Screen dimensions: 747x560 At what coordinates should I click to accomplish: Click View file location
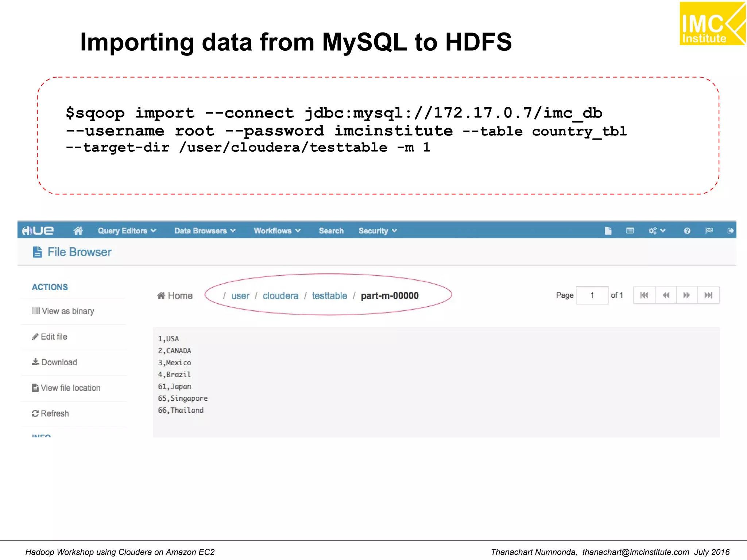pos(66,388)
